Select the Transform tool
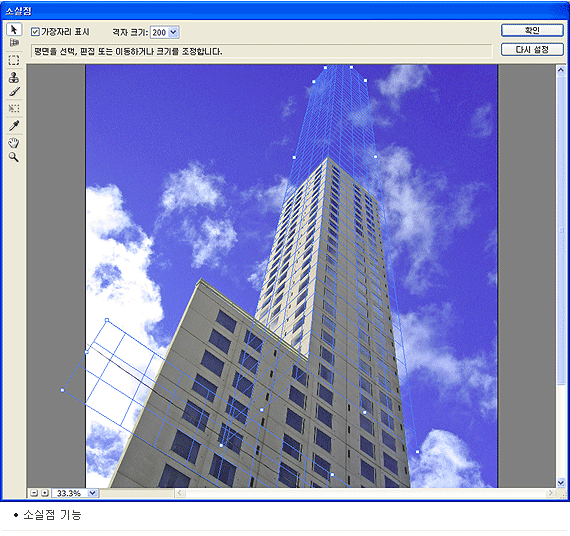 (14, 108)
